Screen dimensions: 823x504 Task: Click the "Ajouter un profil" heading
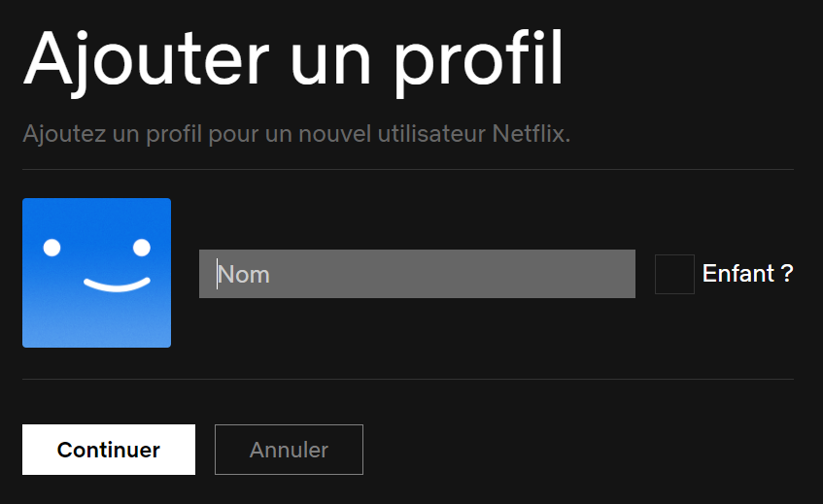[292, 61]
